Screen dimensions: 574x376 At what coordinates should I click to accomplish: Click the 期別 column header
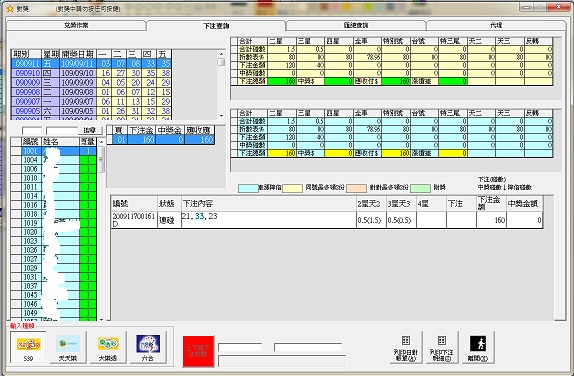(26, 54)
